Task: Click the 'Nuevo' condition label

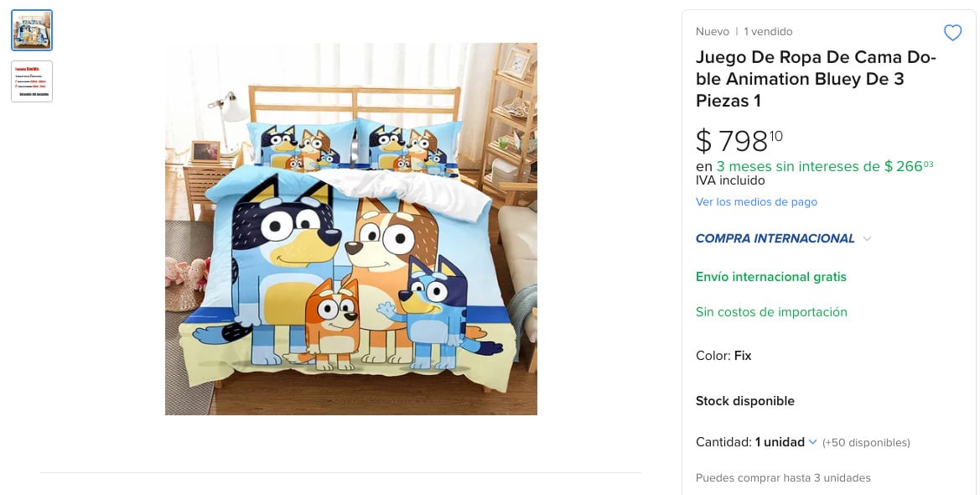Action: [x=713, y=32]
